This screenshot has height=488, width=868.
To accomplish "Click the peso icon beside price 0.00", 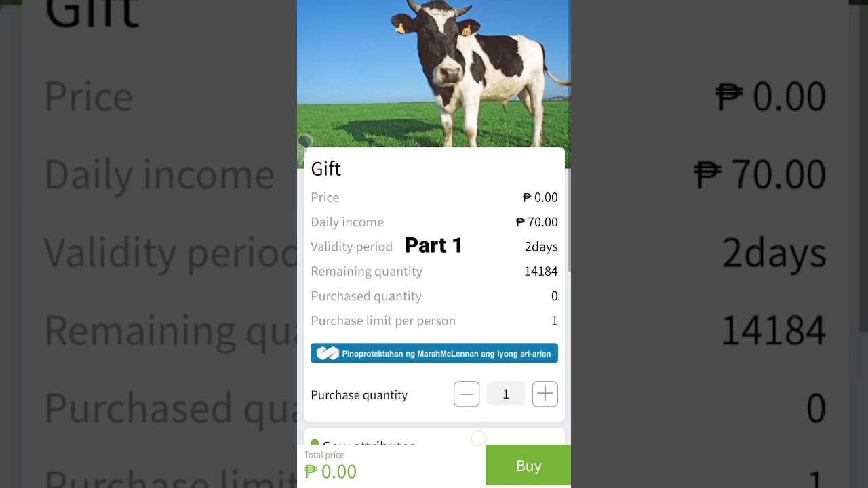I will click(527, 197).
